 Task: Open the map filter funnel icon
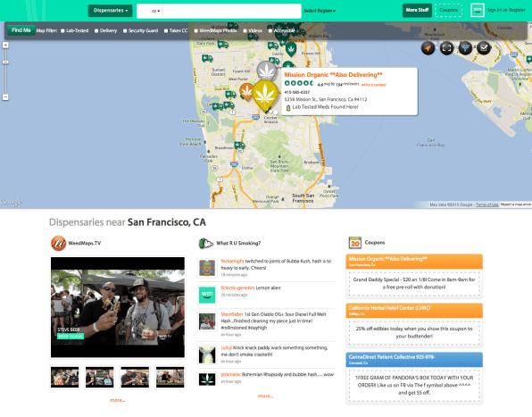click(x=465, y=48)
